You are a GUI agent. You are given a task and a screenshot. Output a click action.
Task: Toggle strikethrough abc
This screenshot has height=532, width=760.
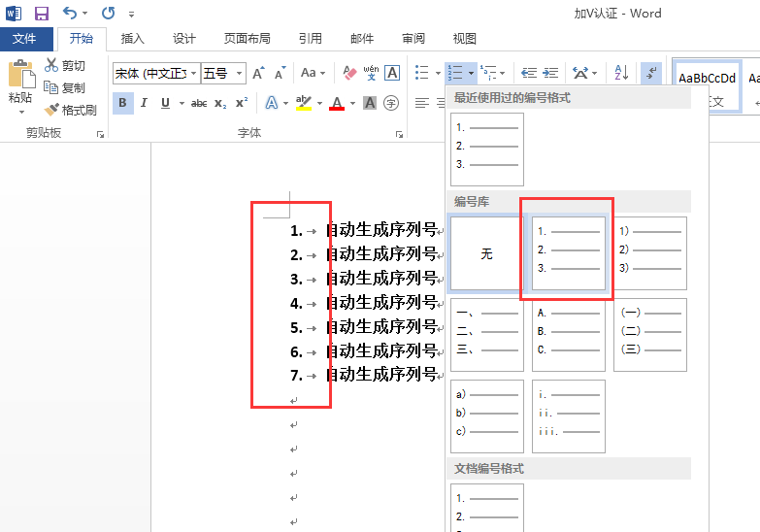[199, 103]
